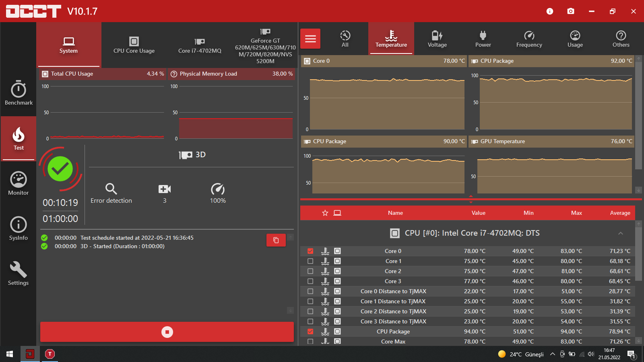Viewport: 644px width, 362px height.
Task: Enable the Core 3 Distance to TjMAX checkbox
Action: pyautogui.click(x=310, y=321)
